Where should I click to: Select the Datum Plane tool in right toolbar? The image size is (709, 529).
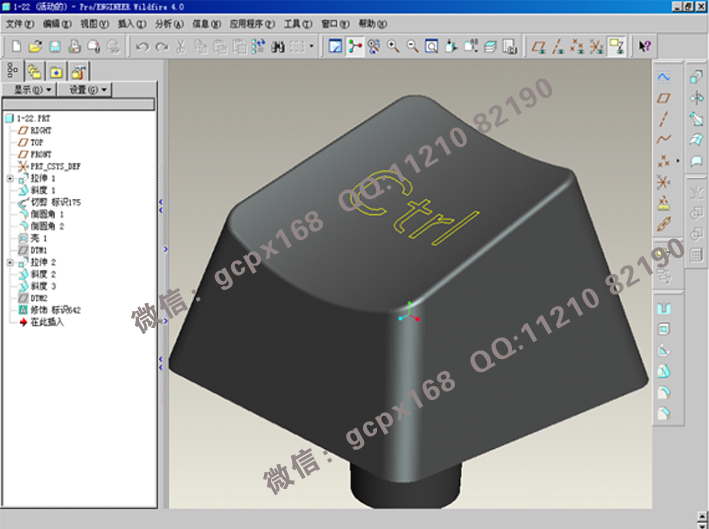click(664, 97)
